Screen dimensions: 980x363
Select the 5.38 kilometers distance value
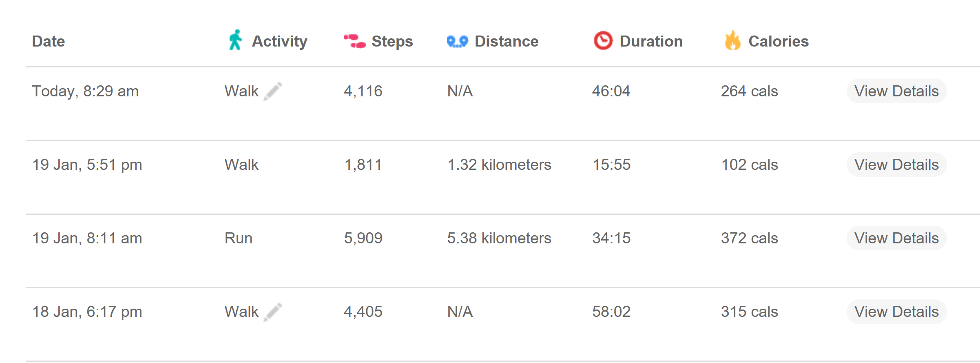(499, 238)
